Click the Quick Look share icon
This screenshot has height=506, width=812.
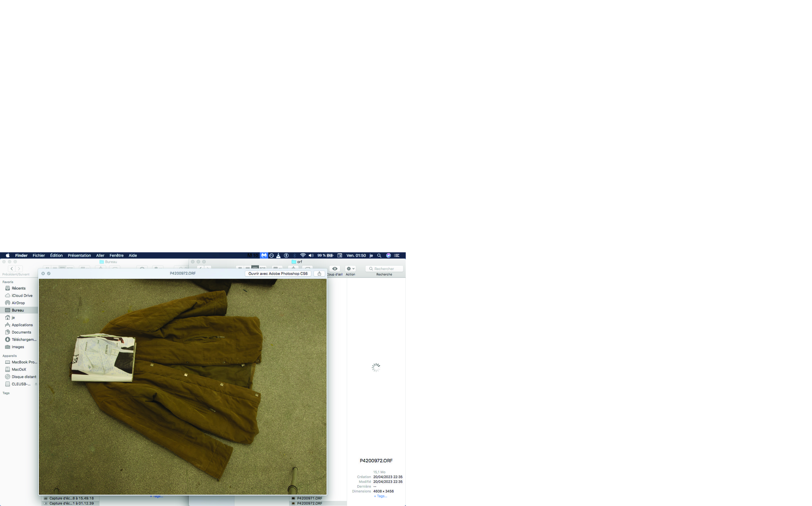pos(319,273)
